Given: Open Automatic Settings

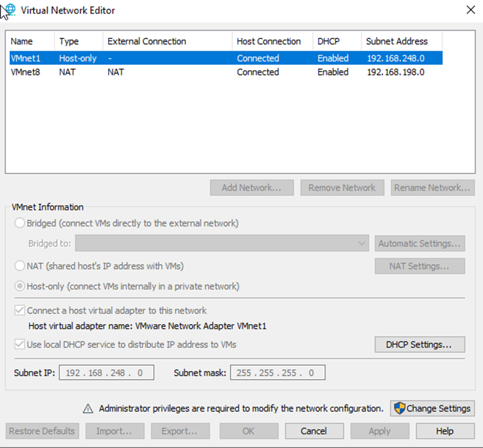Looking at the screenshot, I should (420, 244).
